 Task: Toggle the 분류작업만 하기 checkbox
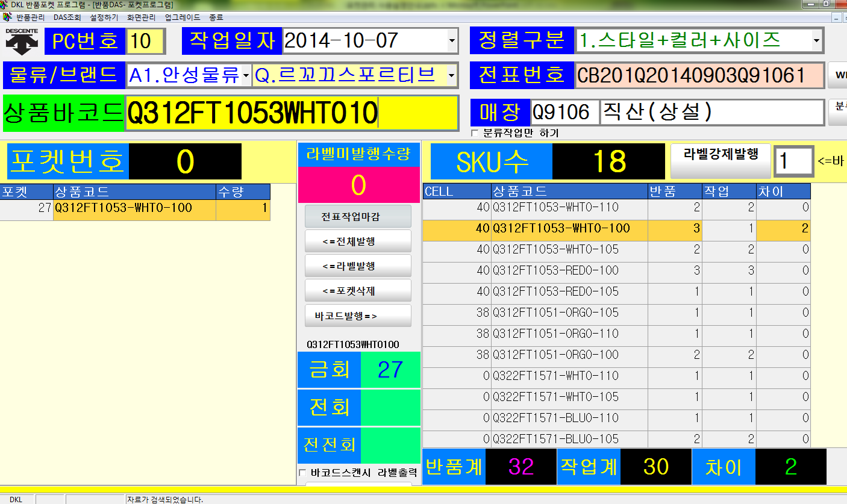tap(475, 133)
